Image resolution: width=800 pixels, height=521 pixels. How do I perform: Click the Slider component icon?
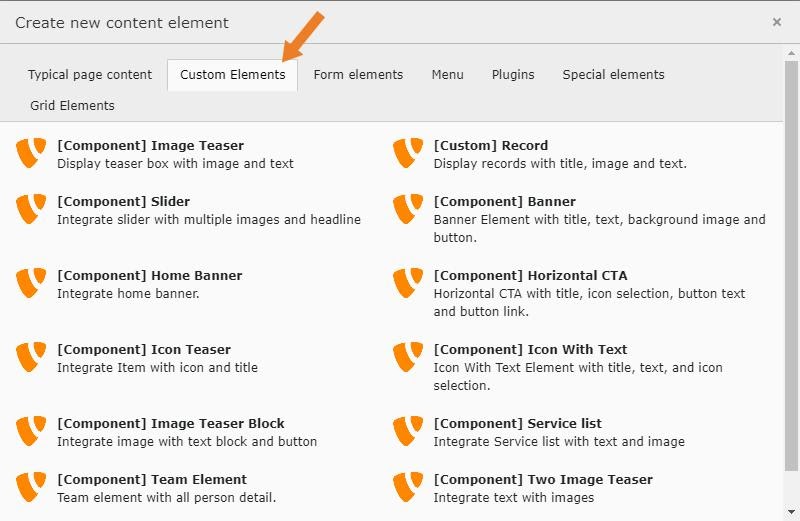32,209
